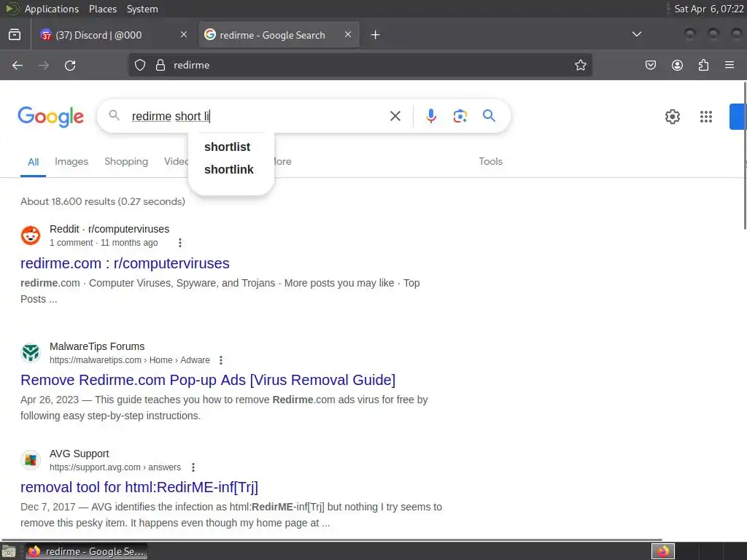Click the show desktop taskbar icon
The width and height of the screenshot is (747, 560).
point(9,551)
